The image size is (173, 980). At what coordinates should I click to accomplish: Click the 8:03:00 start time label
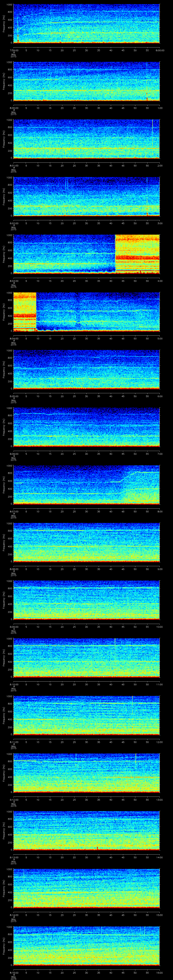[x=14, y=281]
